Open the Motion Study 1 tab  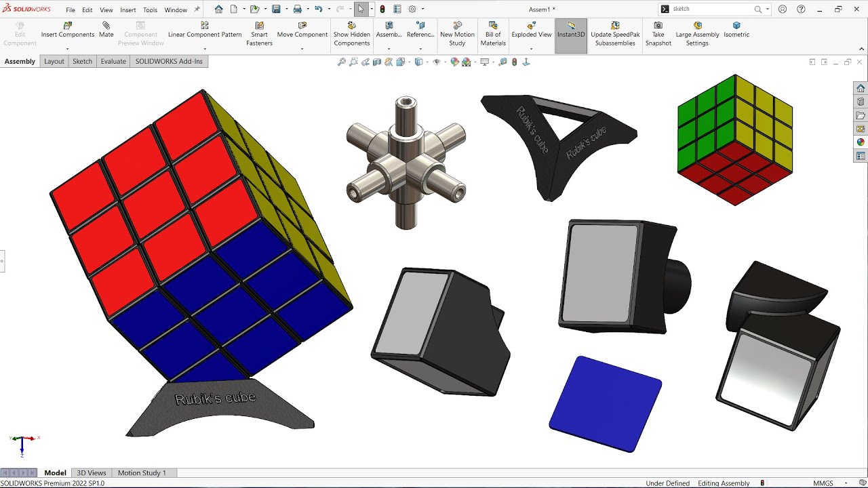pos(142,472)
